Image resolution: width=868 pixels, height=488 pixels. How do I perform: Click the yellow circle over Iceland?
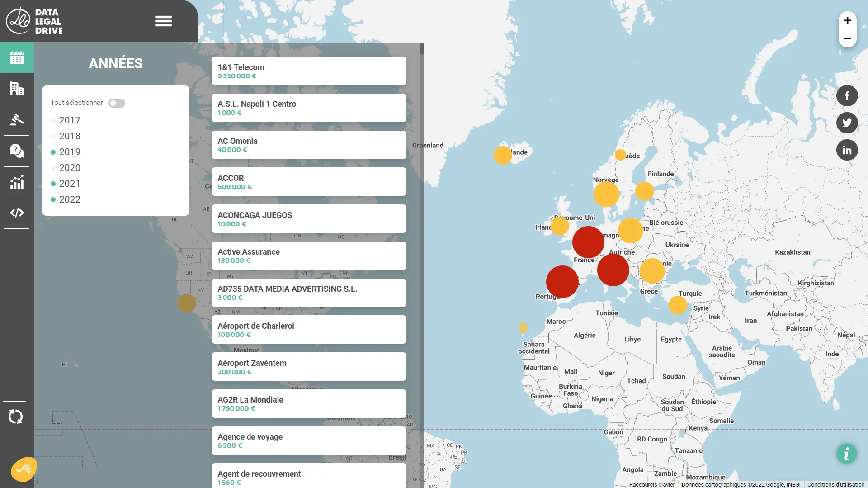point(503,155)
